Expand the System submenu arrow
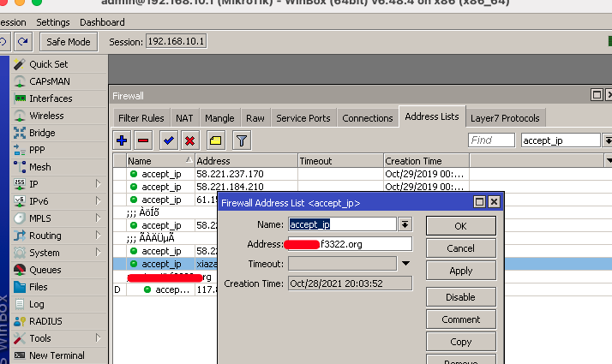 tap(99, 253)
